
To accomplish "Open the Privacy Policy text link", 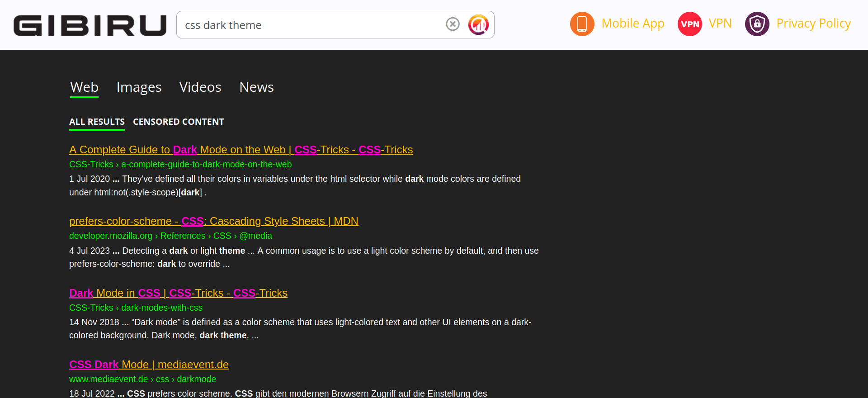I will pyautogui.click(x=813, y=24).
